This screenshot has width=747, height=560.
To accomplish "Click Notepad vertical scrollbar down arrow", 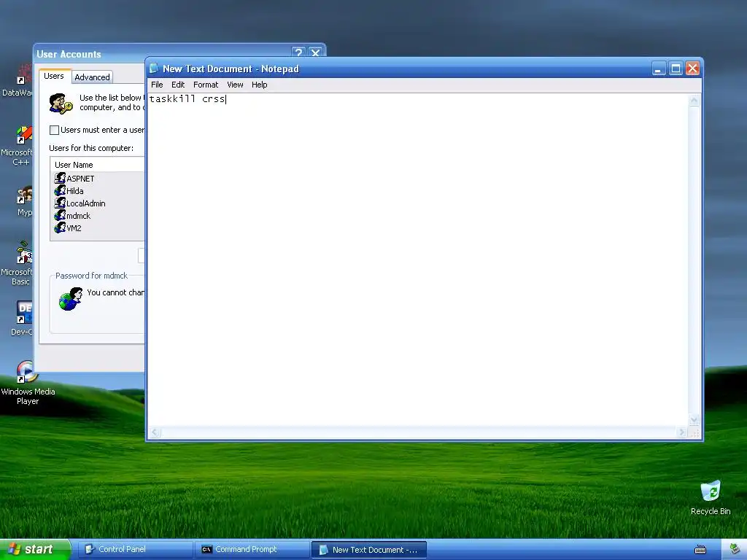I will 694,419.
